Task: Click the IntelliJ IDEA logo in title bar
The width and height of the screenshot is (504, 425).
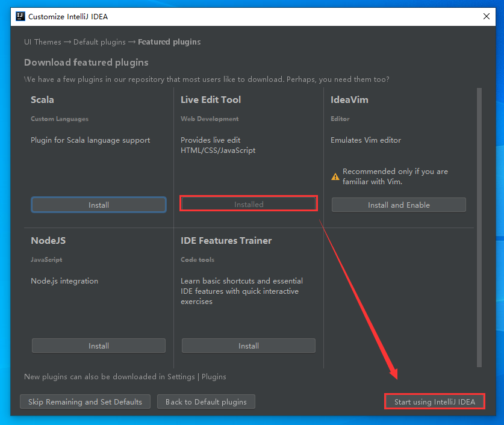Action: coord(20,16)
